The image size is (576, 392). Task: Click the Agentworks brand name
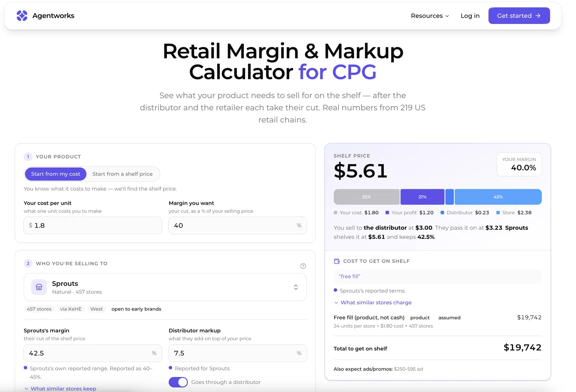[x=53, y=16]
